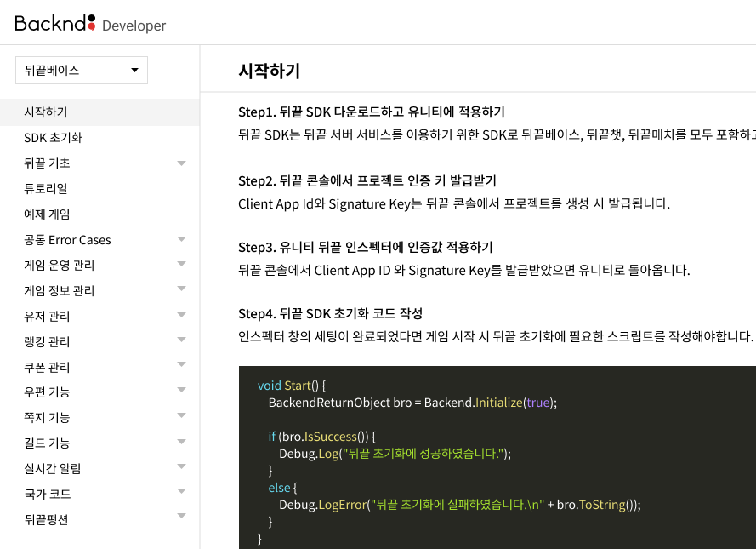This screenshot has width=756, height=549.
Task: Open the Developer home link
Action: 134,26
